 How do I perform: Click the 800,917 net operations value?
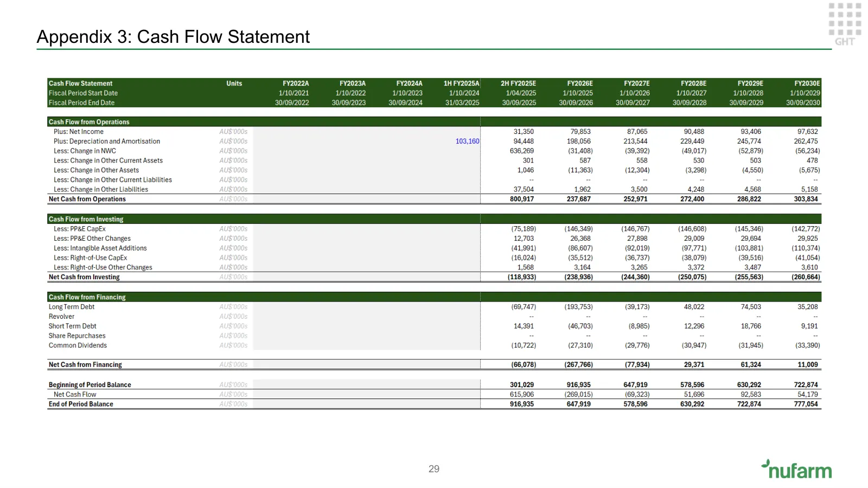pyautogui.click(x=521, y=199)
